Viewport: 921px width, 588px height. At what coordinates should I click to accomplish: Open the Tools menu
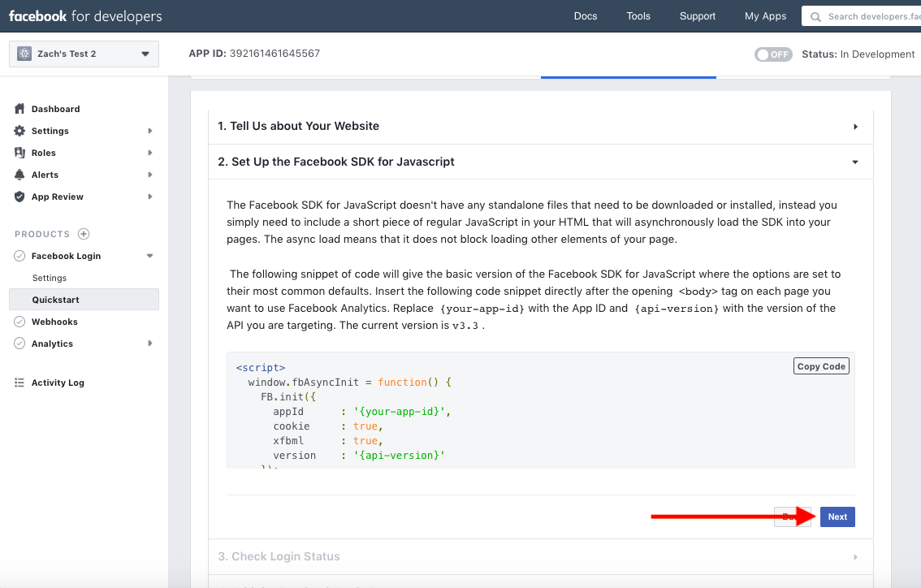[x=638, y=16]
